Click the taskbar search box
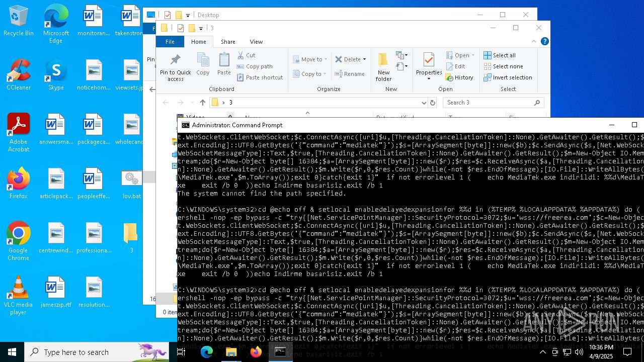The width and height of the screenshot is (644, 362). tap(97, 352)
